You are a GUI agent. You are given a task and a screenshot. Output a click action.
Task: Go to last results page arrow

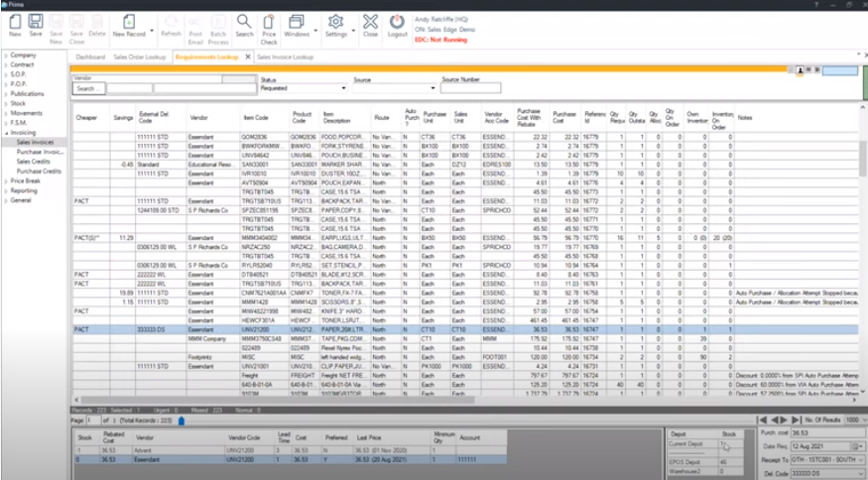pyautogui.click(x=796, y=420)
